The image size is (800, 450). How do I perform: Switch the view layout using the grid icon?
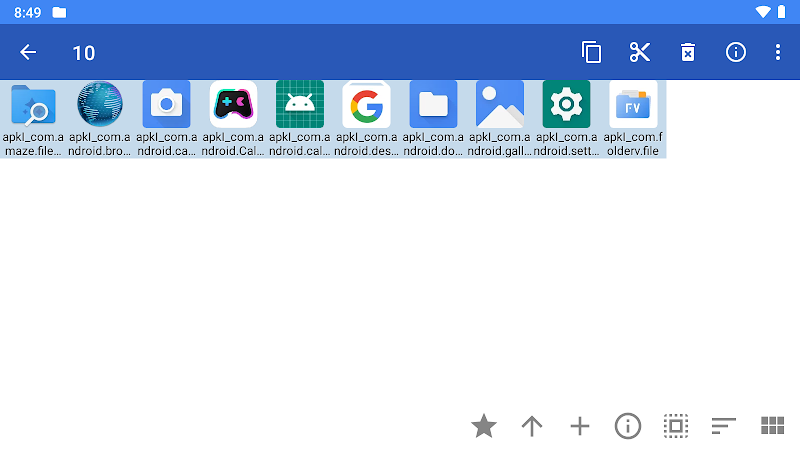772,426
